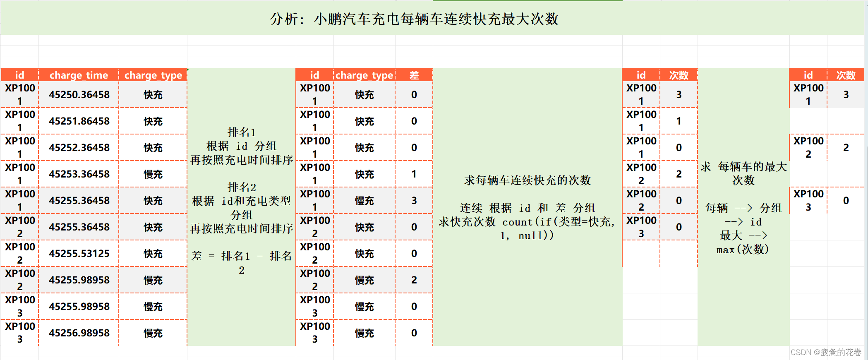Select the value 3 in the 差 column
This screenshot has height=360, width=868.
pos(414,201)
